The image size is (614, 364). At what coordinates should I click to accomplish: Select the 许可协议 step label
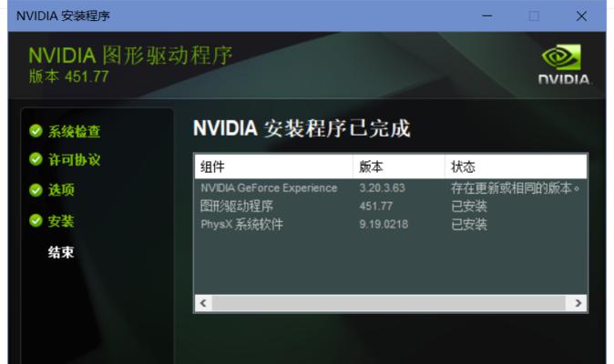[x=74, y=160]
